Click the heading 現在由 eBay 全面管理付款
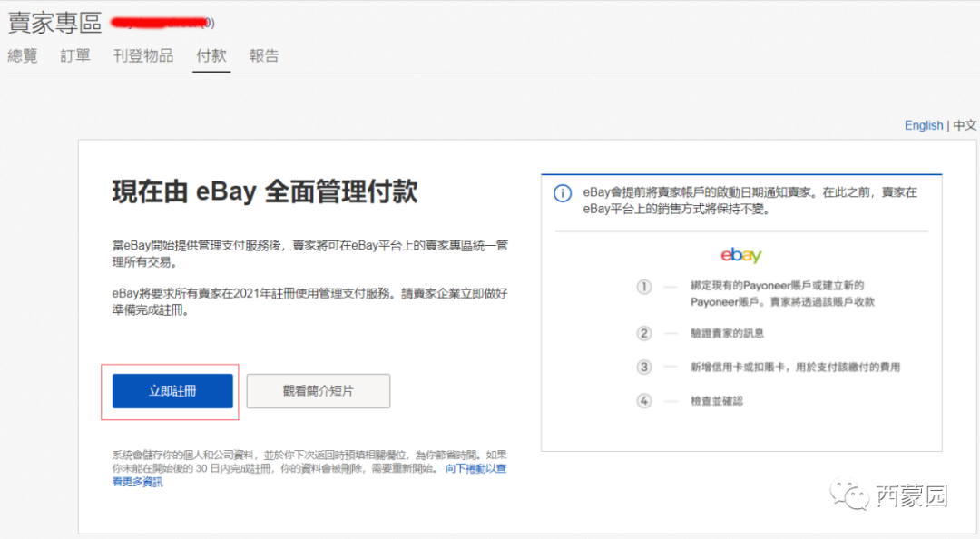Image resolution: width=980 pixels, height=539 pixels. point(265,191)
